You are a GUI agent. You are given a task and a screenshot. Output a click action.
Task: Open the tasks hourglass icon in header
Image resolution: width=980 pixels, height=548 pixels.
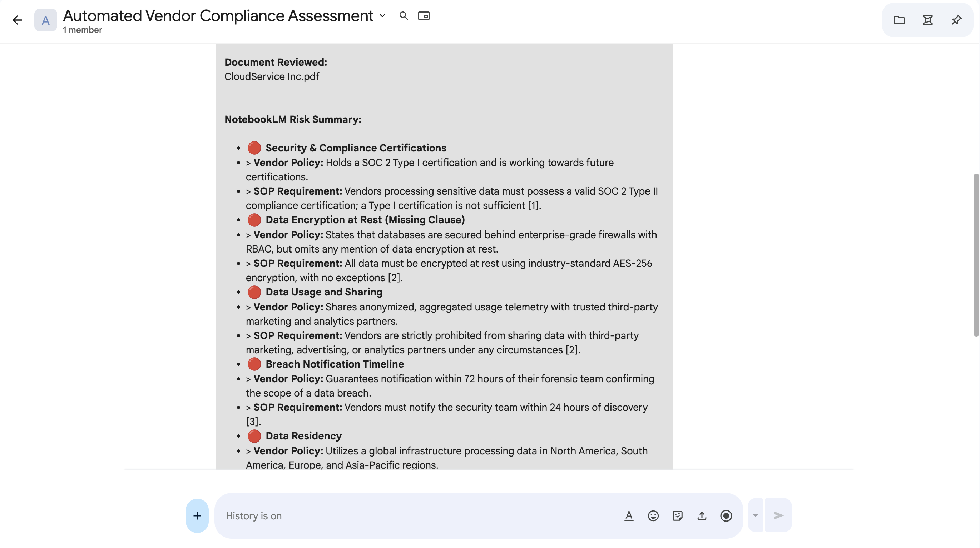[x=927, y=20]
